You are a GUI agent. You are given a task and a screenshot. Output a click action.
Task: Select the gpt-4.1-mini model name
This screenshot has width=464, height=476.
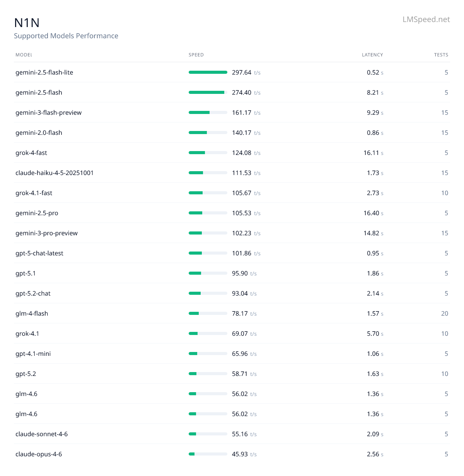33,354
